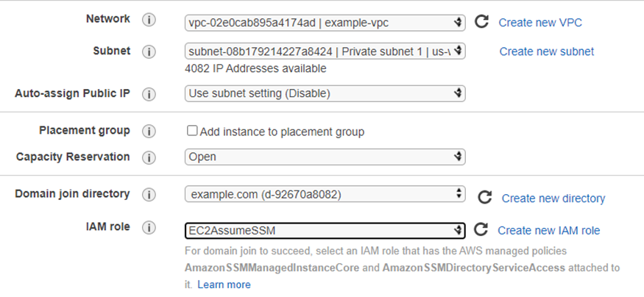Enable Add instance to placement group
The height and width of the screenshot is (297, 644).
[x=192, y=131]
